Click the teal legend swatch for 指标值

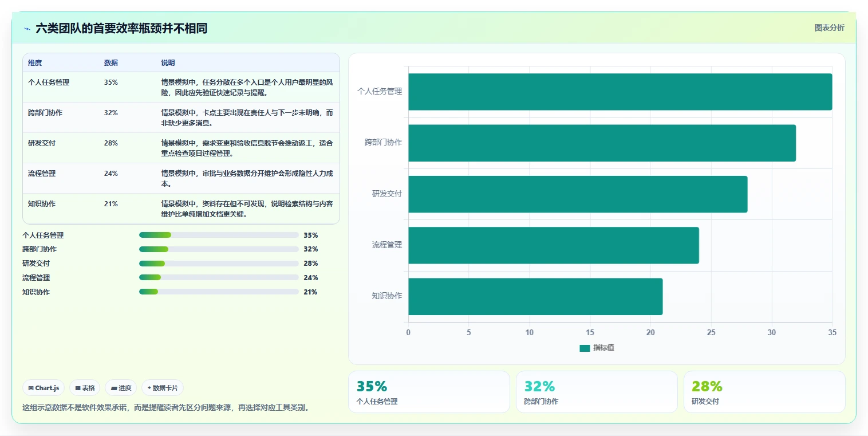coord(585,348)
